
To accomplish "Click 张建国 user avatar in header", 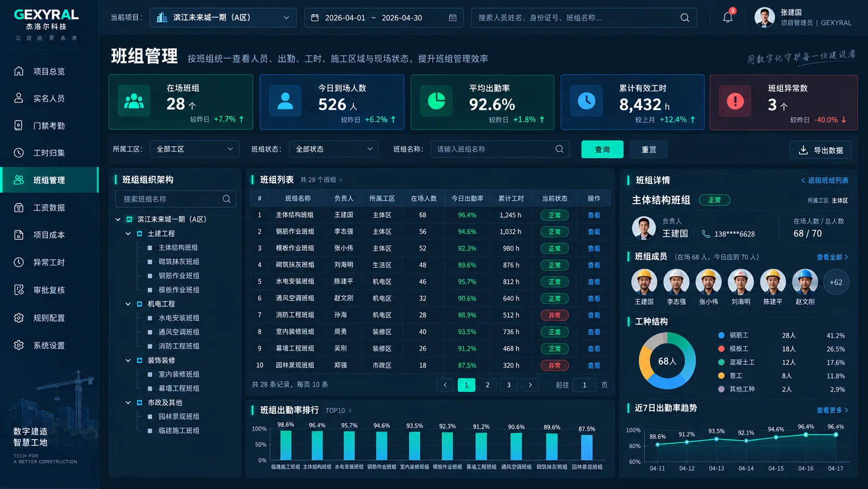I will [x=764, y=18].
